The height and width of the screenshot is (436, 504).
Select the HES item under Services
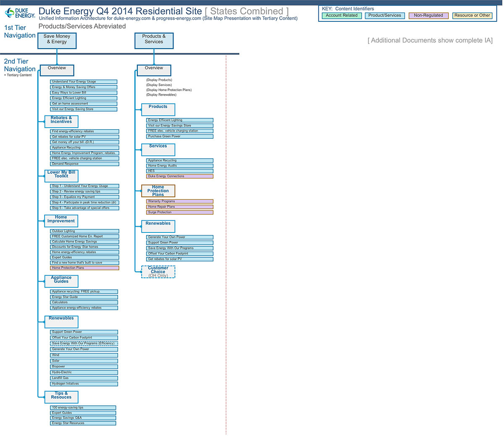click(x=180, y=171)
